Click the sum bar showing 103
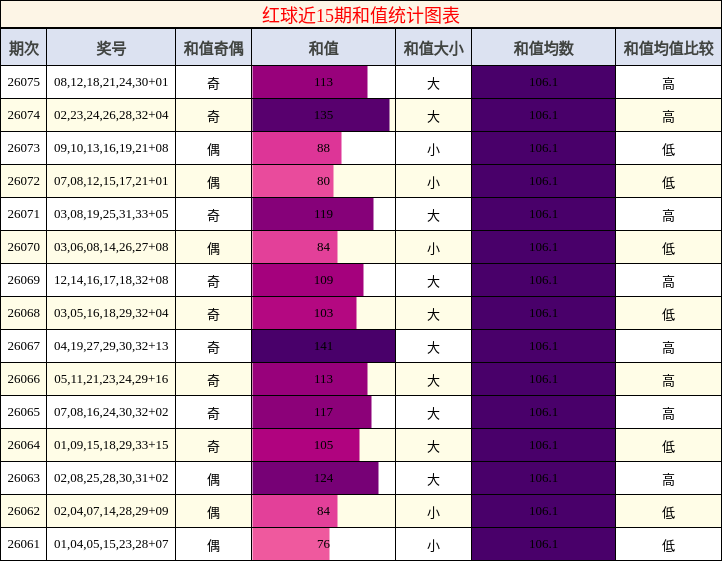Screen dimensions: 722x561 coord(304,313)
